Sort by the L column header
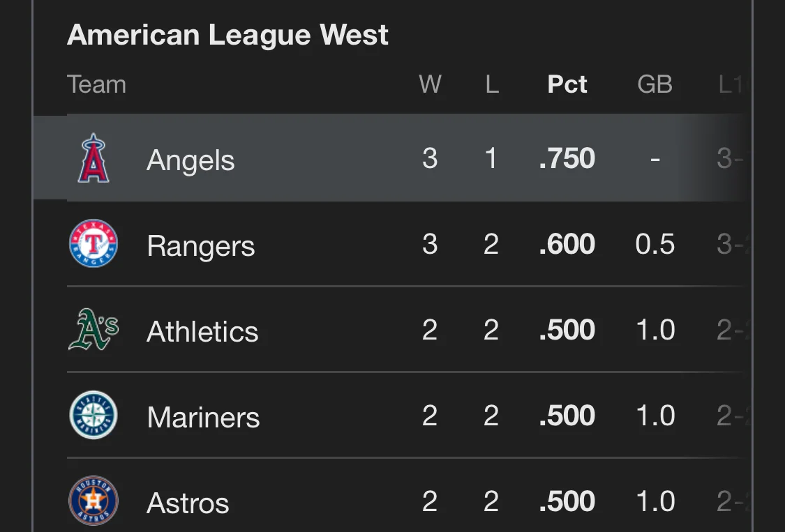Image resolution: width=785 pixels, height=532 pixels. click(x=492, y=84)
